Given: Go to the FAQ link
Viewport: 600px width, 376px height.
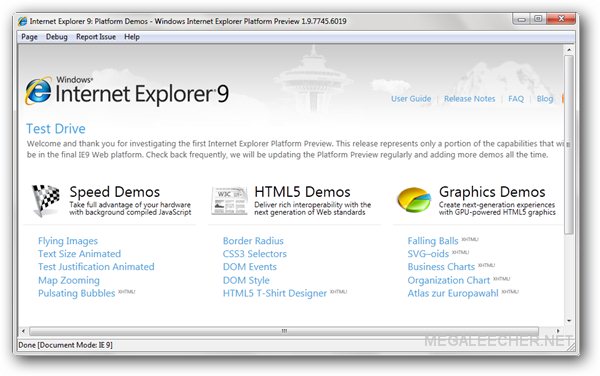Looking at the screenshot, I should click(x=516, y=99).
